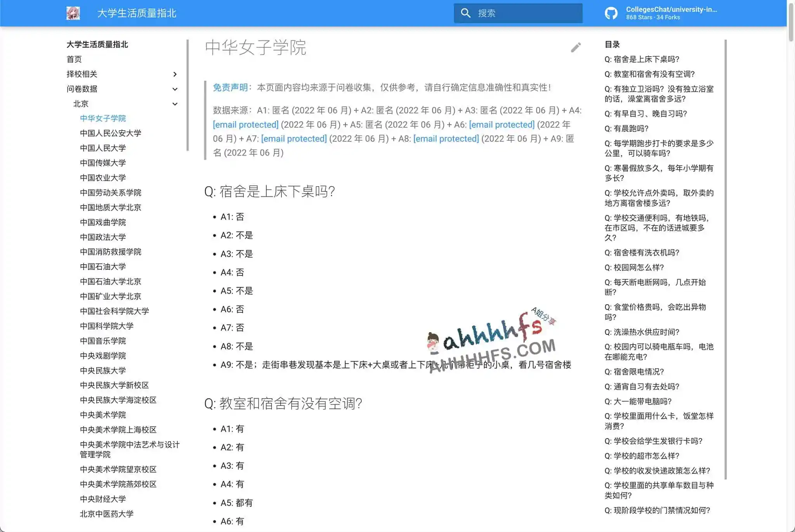Expand the 择校相关 sidebar section
Image resolution: width=795 pixels, height=532 pixels.
pyautogui.click(x=175, y=74)
